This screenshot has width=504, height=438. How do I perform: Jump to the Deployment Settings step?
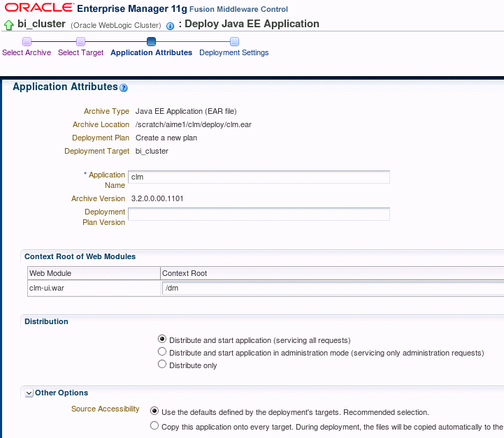click(x=234, y=52)
